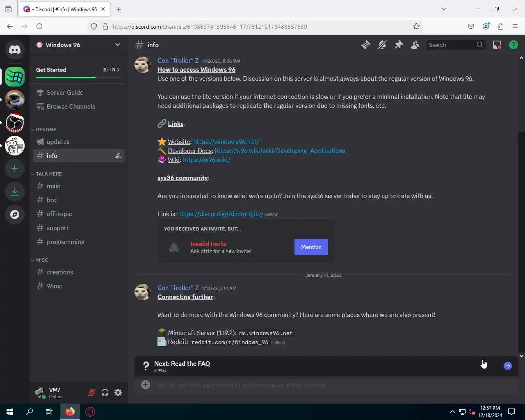Click the Discord Search box
525x420 pixels.
point(456,45)
